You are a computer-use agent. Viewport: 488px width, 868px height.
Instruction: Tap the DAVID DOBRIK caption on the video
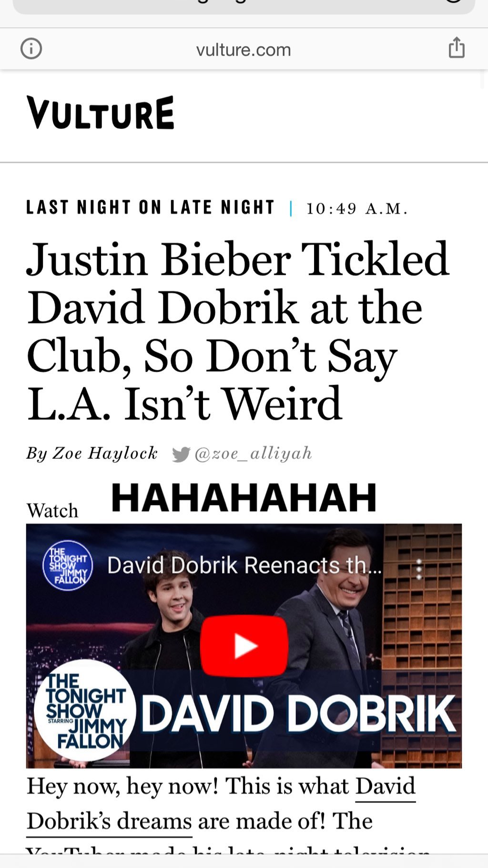299,713
